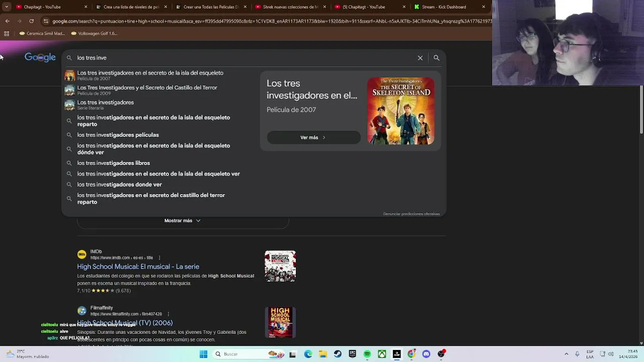Click 'Los tres investigadores en el...' card title

point(312,89)
